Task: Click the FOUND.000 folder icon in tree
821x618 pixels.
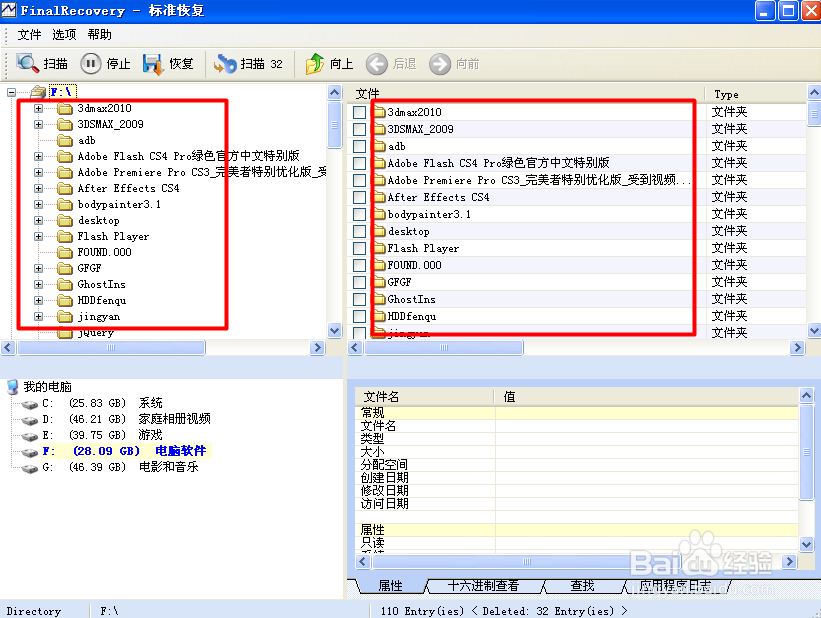Action: (65, 252)
